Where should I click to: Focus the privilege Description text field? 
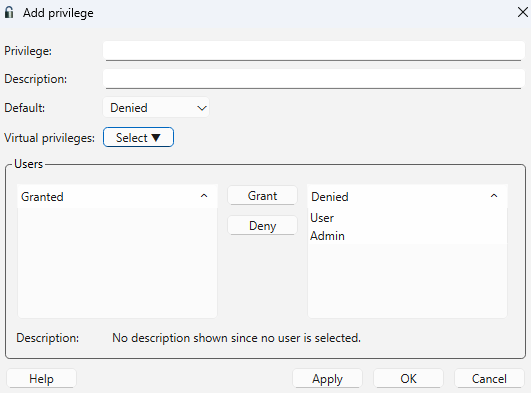coord(314,79)
